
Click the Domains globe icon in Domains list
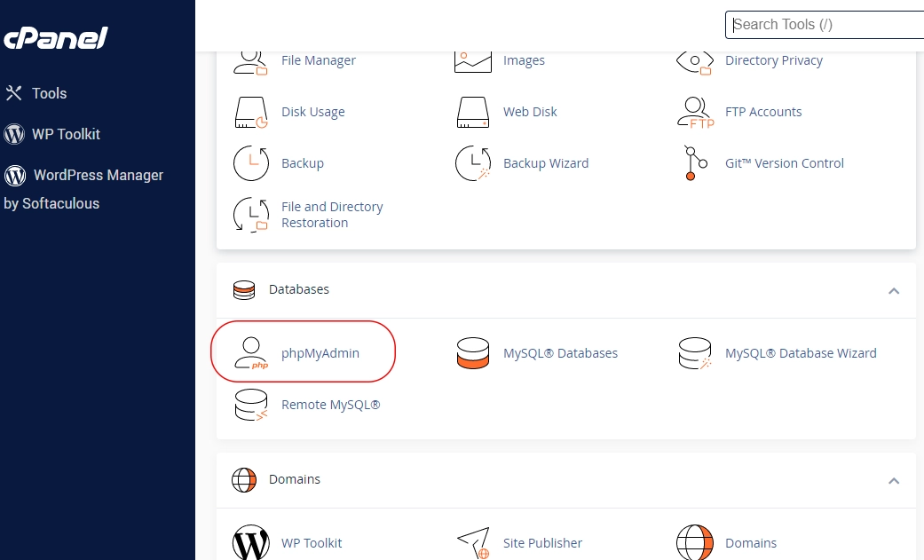pos(695,542)
